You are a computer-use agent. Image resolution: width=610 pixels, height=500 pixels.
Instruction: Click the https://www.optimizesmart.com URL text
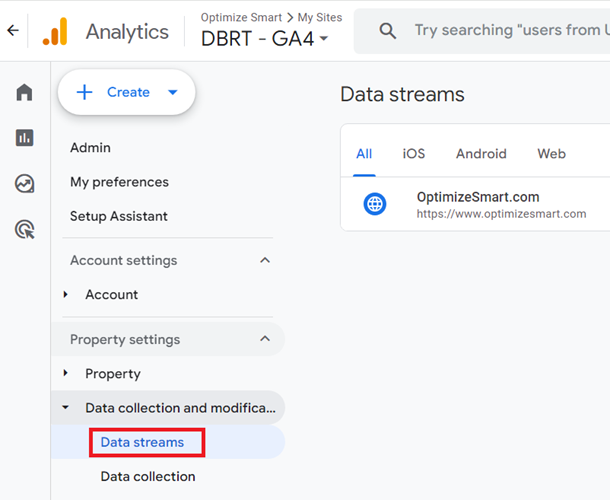[x=501, y=214]
